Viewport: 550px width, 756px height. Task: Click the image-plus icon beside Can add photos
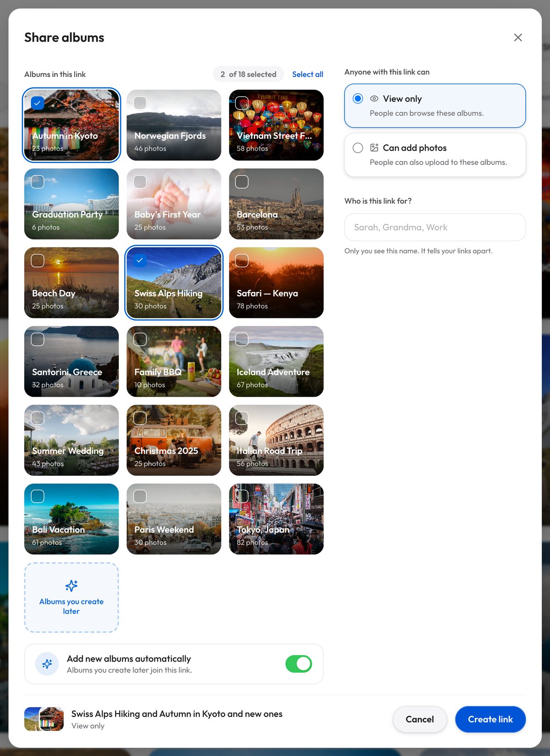(374, 148)
